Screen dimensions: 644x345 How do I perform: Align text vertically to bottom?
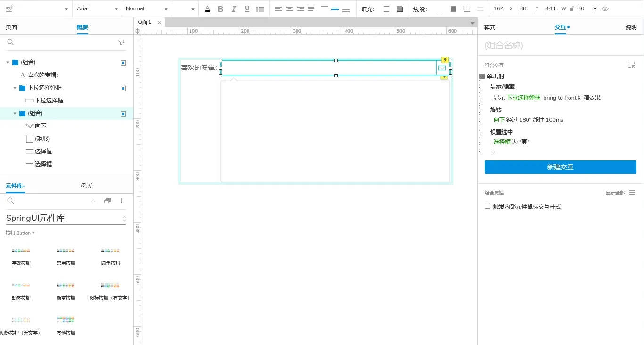click(x=346, y=10)
